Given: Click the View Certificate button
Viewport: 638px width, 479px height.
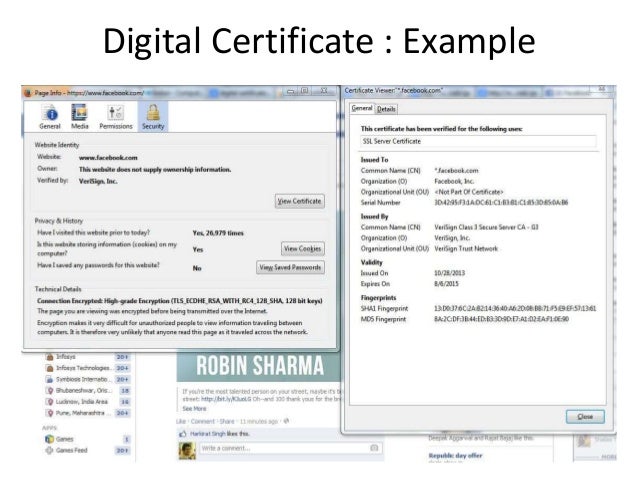Looking at the screenshot, I should [299, 201].
